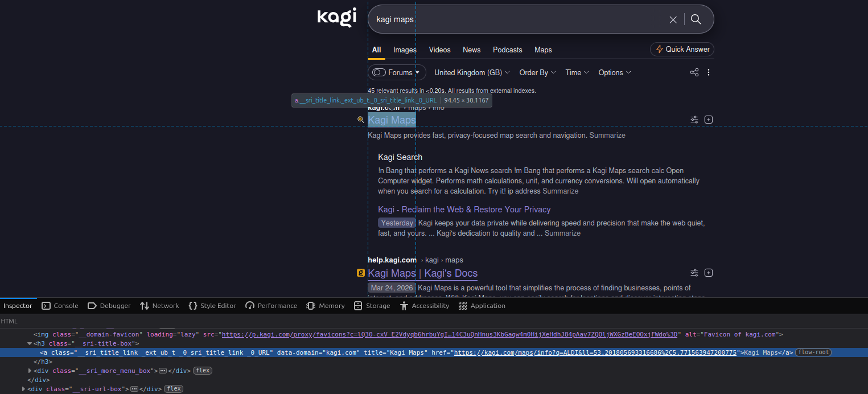Screen dimensions: 868x394
Task: Click Summarize under Kagi Maps description
Action: point(607,136)
